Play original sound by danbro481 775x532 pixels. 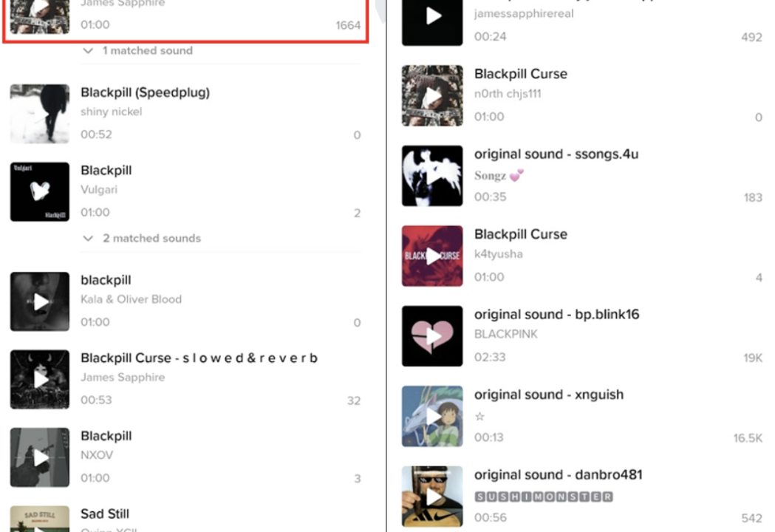432,497
